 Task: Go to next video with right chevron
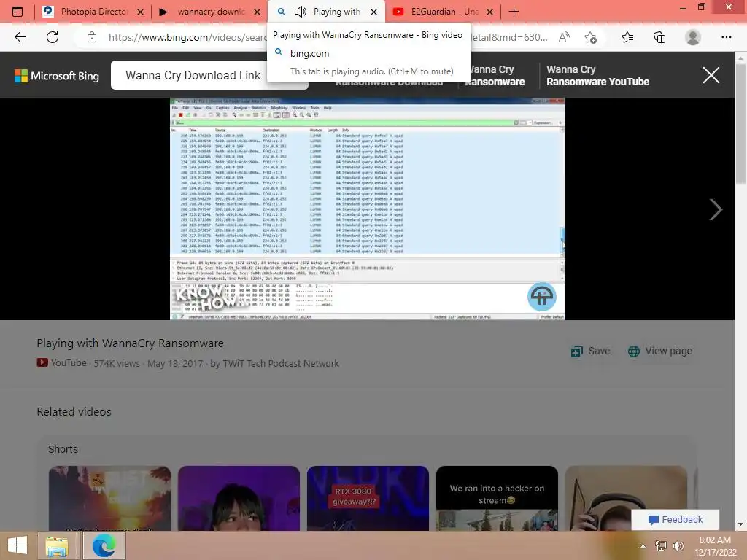tap(715, 209)
